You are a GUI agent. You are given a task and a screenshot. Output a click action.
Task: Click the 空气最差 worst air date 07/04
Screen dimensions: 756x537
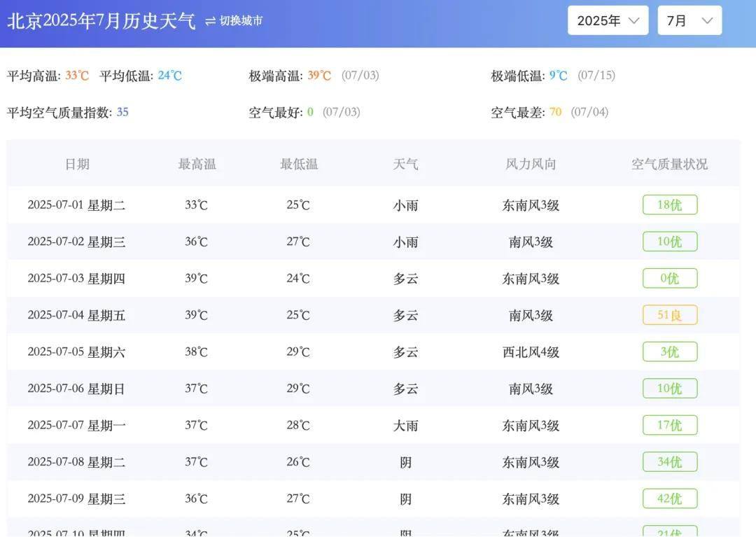(x=590, y=111)
